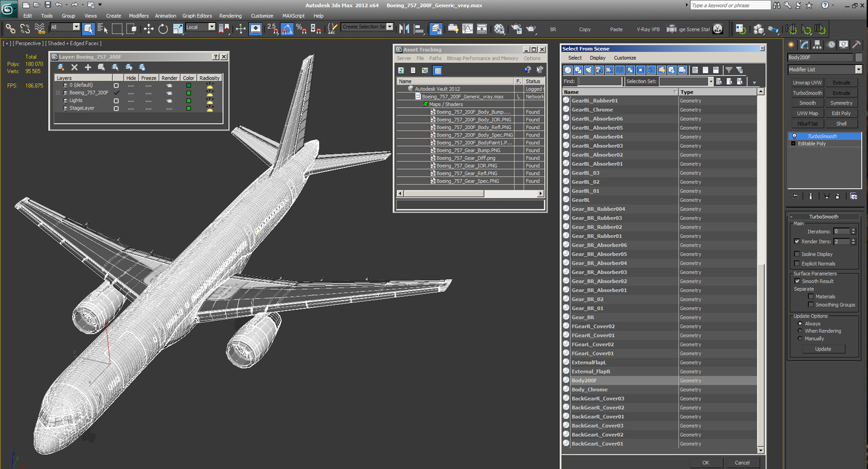Image resolution: width=868 pixels, height=469 pixels.
Task: Collapse the TurboSmooth rollout header
Action: 824,217
